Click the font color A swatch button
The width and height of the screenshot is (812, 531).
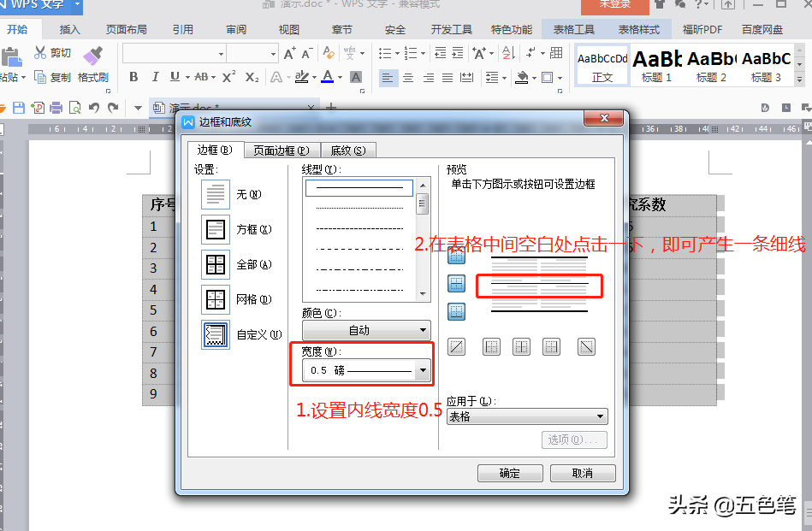[x=328, y=77]
